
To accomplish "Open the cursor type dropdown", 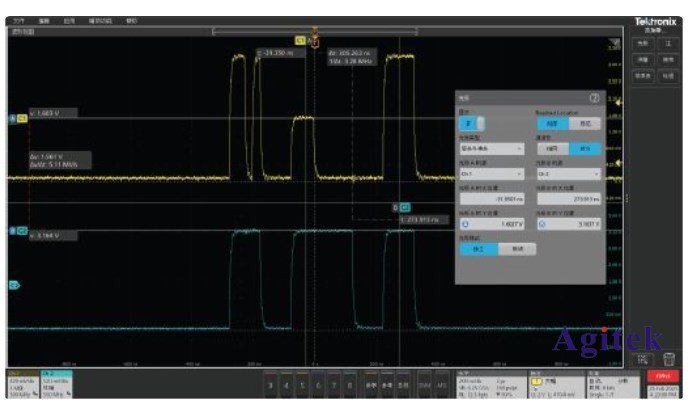I will (x=491, y=148).
